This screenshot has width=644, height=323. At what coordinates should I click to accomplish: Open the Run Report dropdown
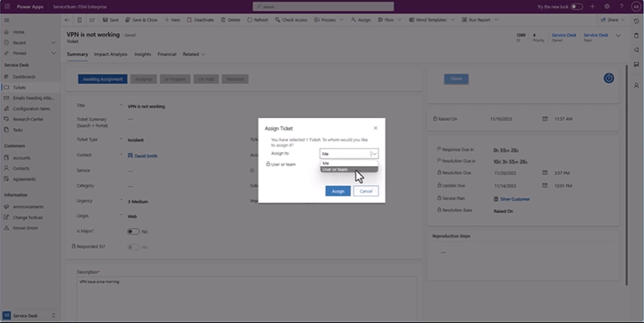tap(480, 20)
